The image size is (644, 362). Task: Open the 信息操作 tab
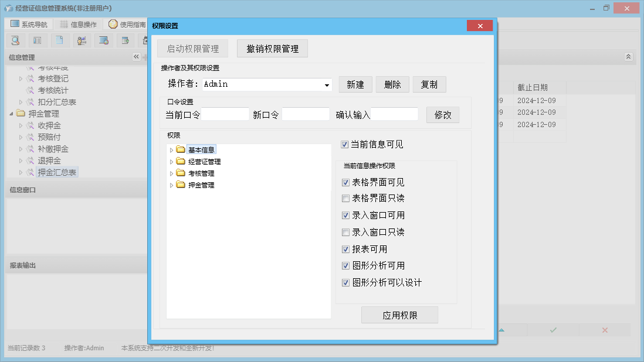point(79,24)
